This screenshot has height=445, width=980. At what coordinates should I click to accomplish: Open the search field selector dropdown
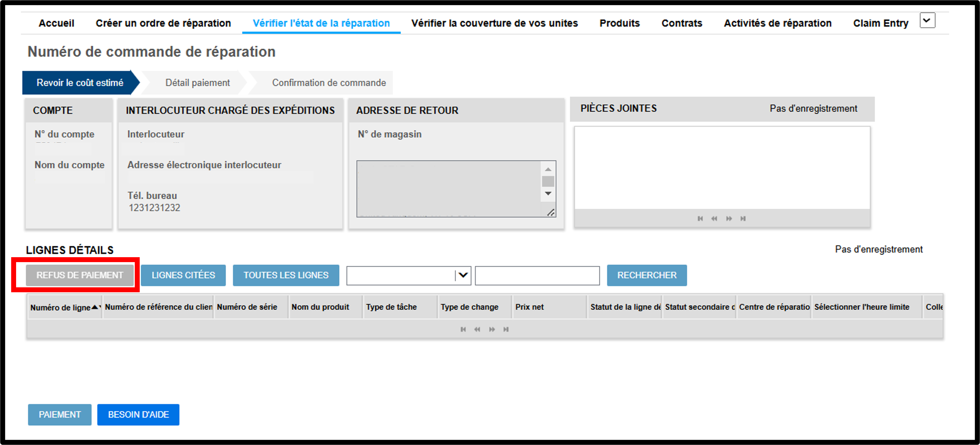point(463,275)
